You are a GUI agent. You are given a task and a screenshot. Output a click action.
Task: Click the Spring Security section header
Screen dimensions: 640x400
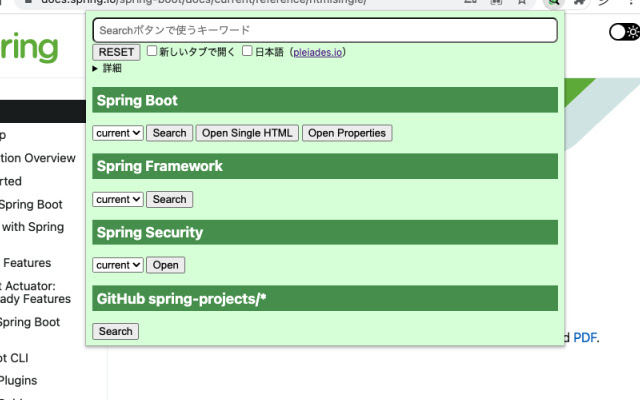[325, 232]
